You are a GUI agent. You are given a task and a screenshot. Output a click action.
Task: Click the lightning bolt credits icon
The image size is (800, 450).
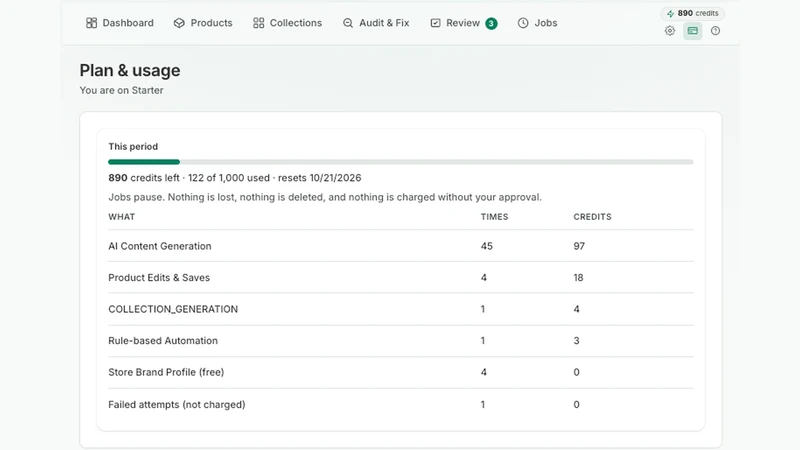tap(670, 14)
